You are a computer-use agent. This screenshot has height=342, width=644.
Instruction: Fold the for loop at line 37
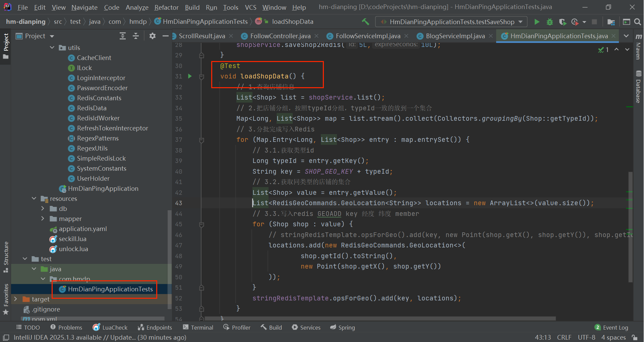[201, 140]
